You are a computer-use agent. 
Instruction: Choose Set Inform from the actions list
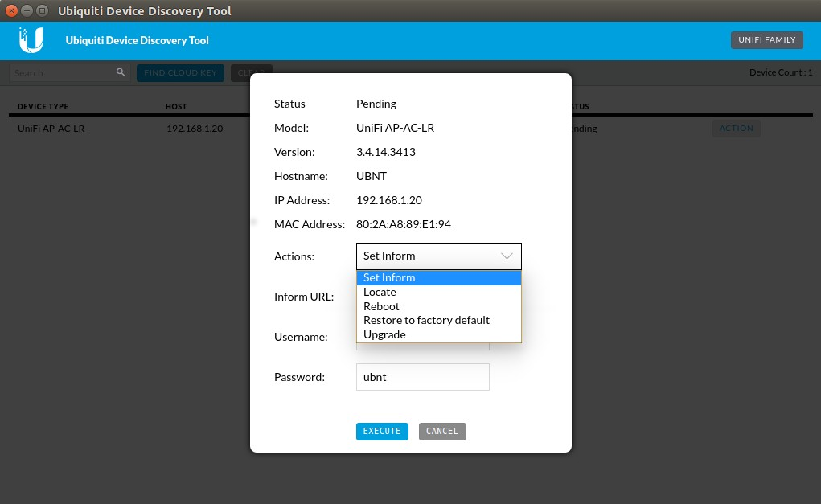point(439,278)
